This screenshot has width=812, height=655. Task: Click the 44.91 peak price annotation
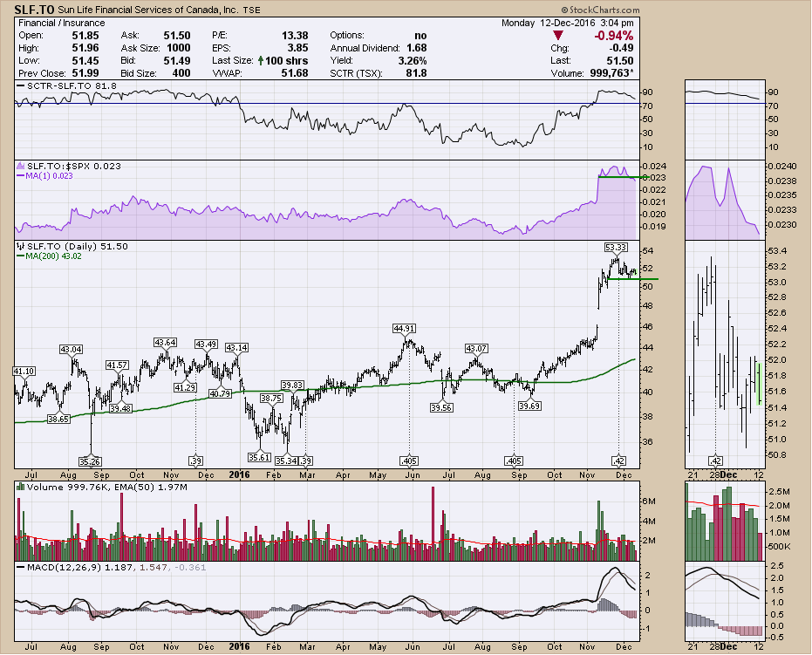coord(405,328)
